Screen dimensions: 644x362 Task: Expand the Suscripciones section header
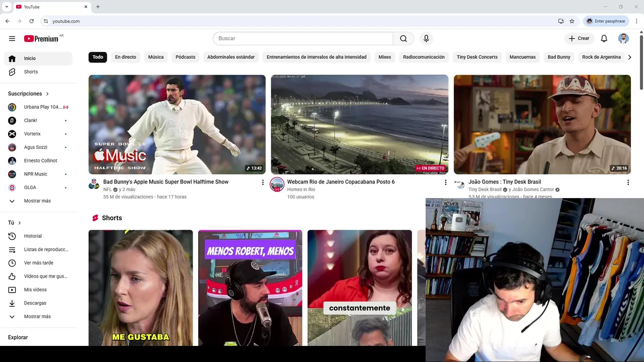click(x=29, y=94)
